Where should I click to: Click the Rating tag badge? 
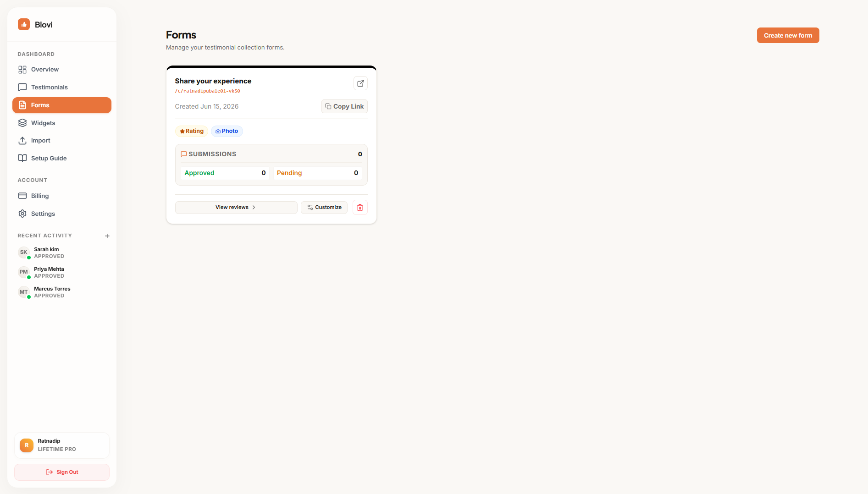pyautogui.click(x=192, y=131)
